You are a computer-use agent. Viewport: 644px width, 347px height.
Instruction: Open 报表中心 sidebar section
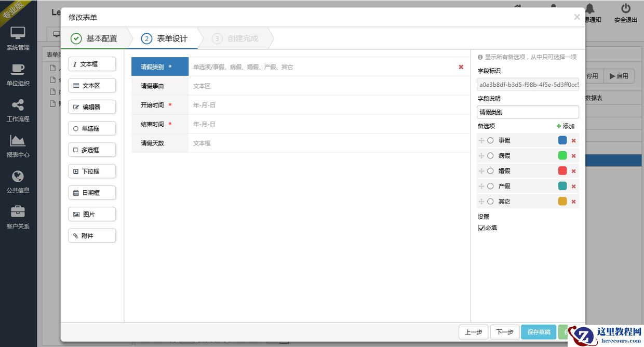[x=18, y=146]
